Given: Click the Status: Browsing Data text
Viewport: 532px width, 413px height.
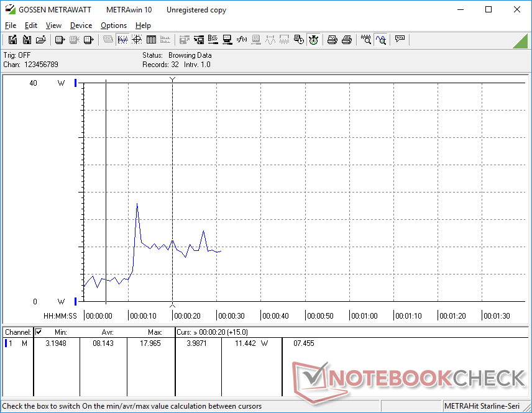Looking at the screenshot, I should click(177, 55).
